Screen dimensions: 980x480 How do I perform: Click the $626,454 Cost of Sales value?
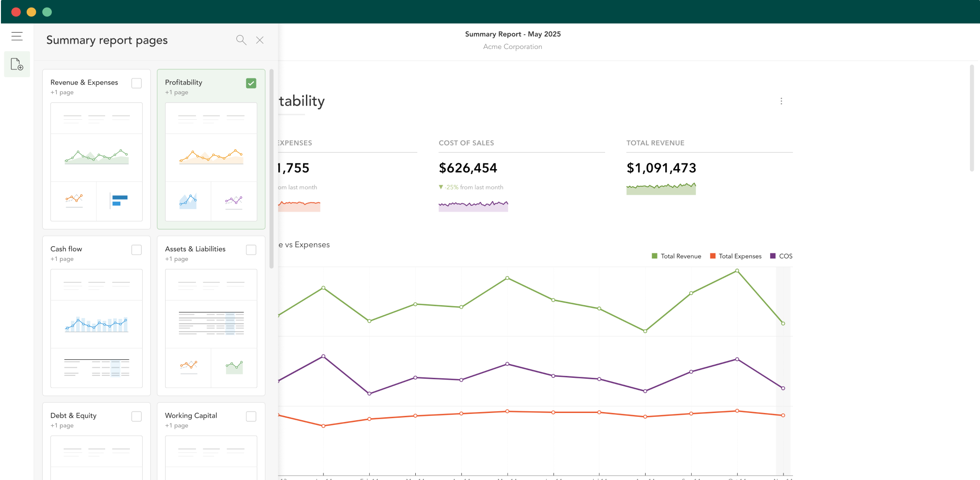point(468,168)
